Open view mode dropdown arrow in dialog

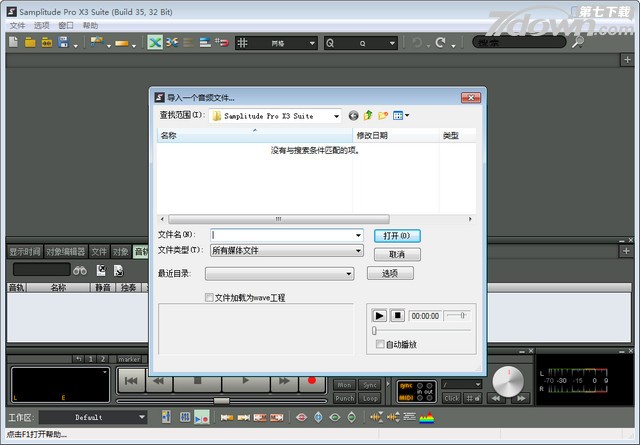pos(407,116)
